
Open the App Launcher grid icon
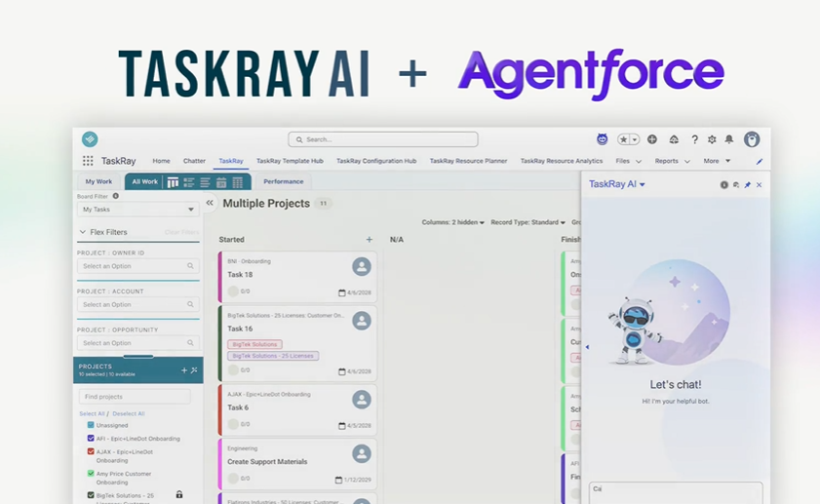(88, 161)
